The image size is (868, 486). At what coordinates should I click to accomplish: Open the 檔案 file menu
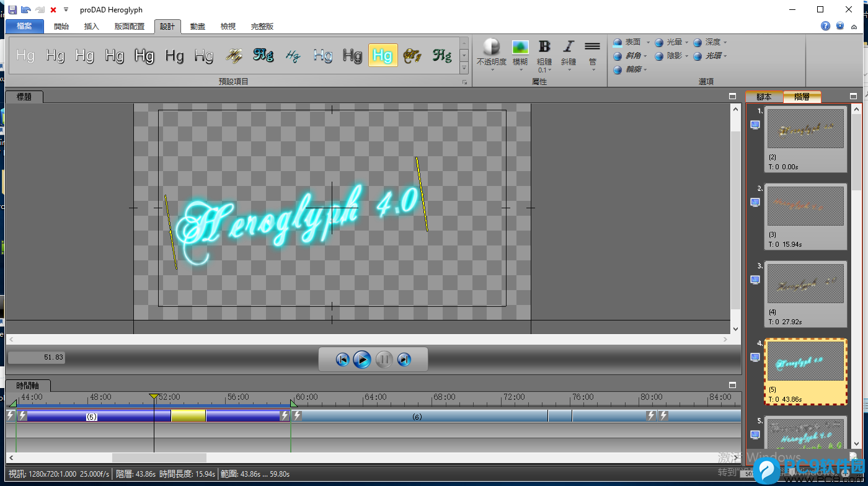25,27
